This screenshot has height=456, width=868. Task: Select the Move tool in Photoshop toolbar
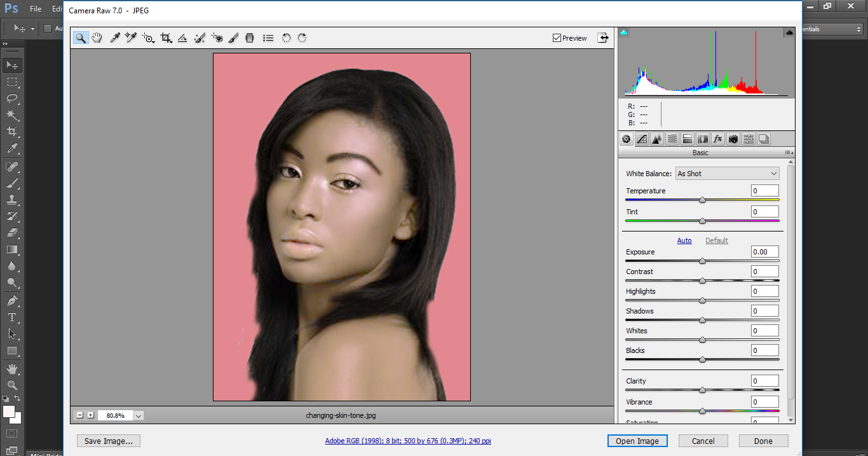point(12,65)
